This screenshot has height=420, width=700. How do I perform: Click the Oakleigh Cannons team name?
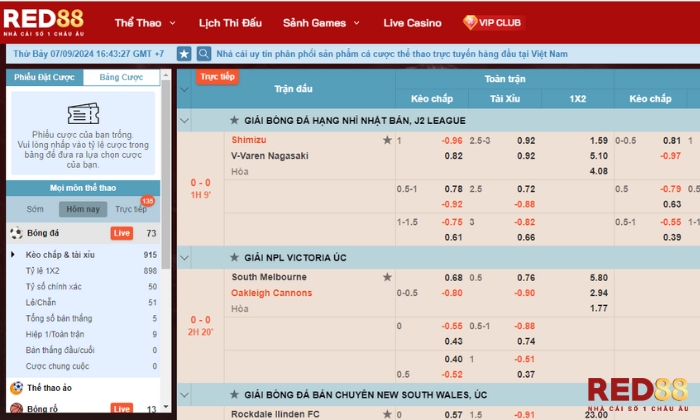pos(271,293)
